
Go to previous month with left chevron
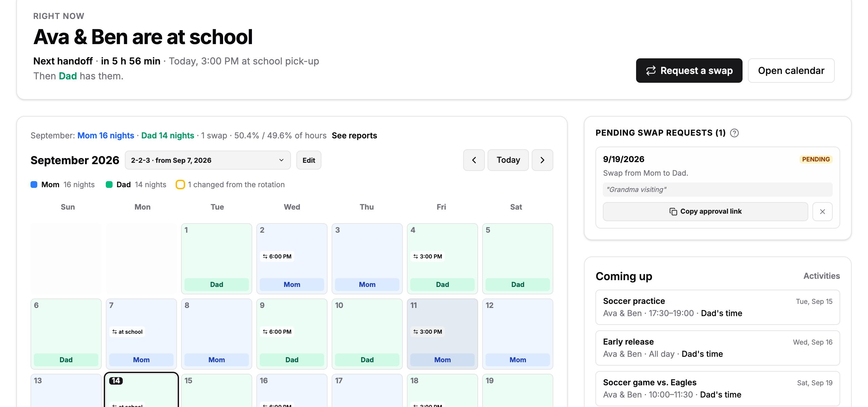pos(474,160)
